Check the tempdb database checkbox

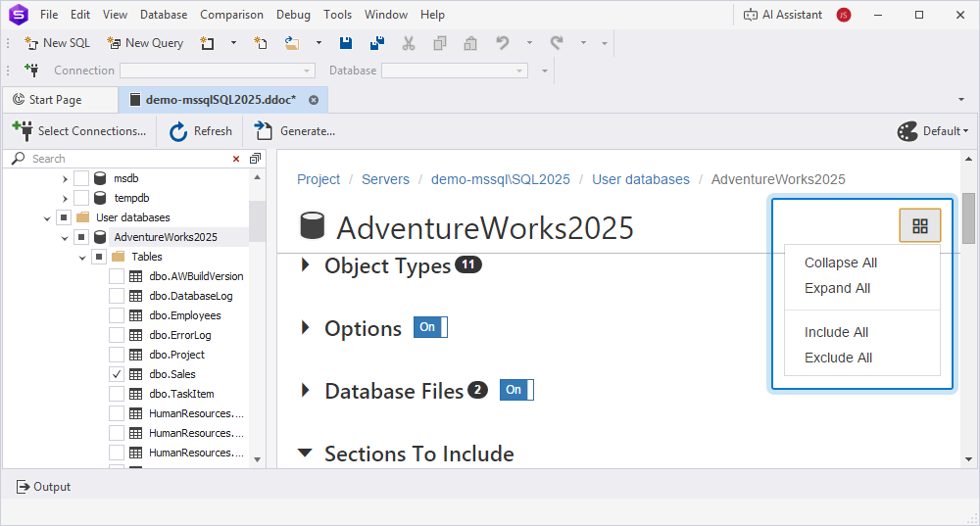pyautogui.click(x=81, y=198)
